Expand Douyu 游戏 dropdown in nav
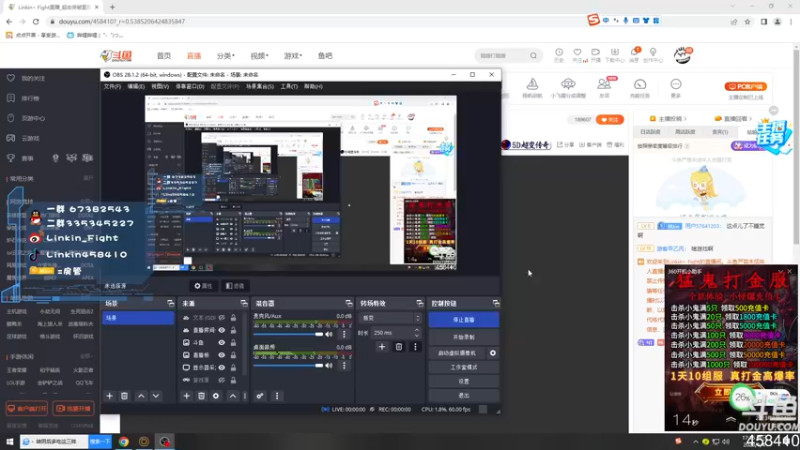The width and height of the screenshot is (800, 450). pyautogui.click(x=293, y=56)
